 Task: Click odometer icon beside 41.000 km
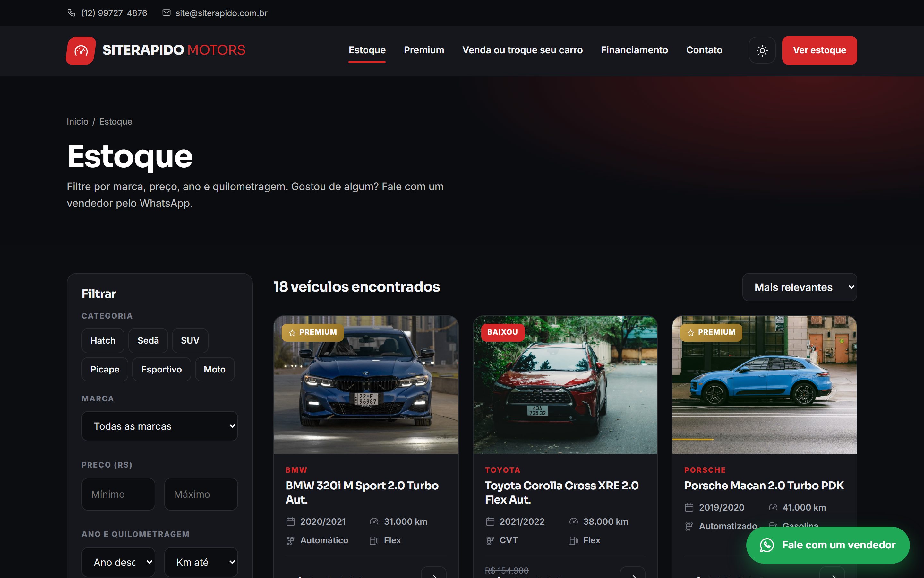[773, 507]
